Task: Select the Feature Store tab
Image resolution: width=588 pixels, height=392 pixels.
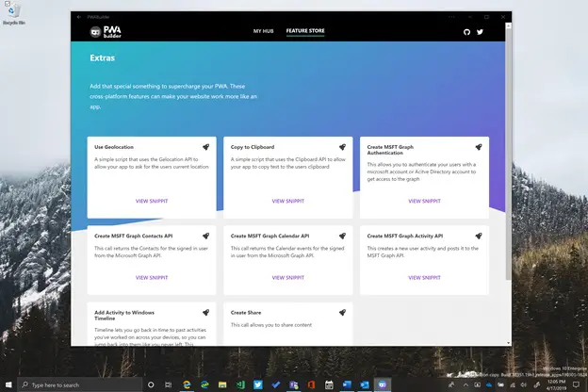Action: pyautogui.click(x=304, y=31)
